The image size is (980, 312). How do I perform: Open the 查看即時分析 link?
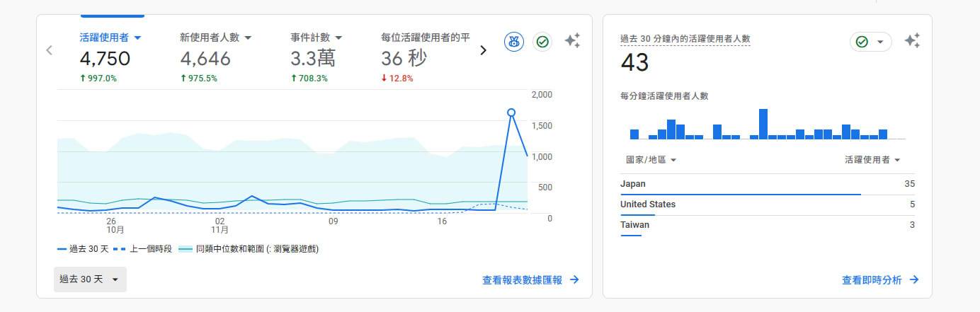click(872, 280)
